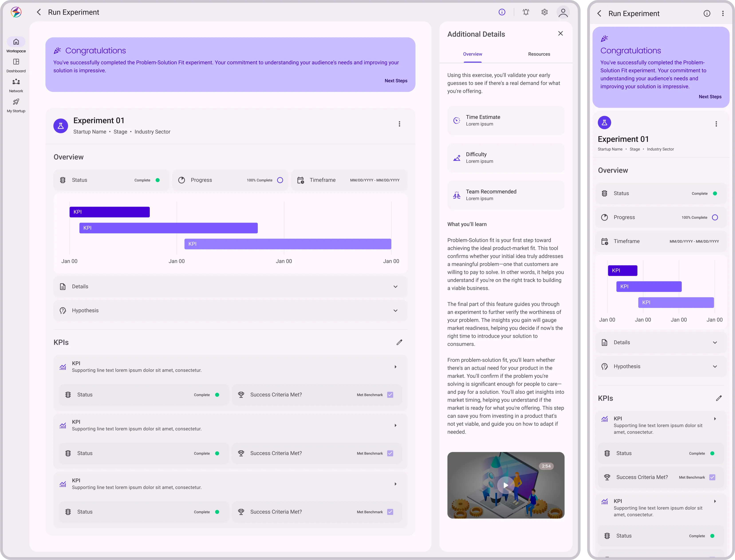Viewport: 735px width, 560px height.
Task: Play the tutorial video
Action: 505,485
